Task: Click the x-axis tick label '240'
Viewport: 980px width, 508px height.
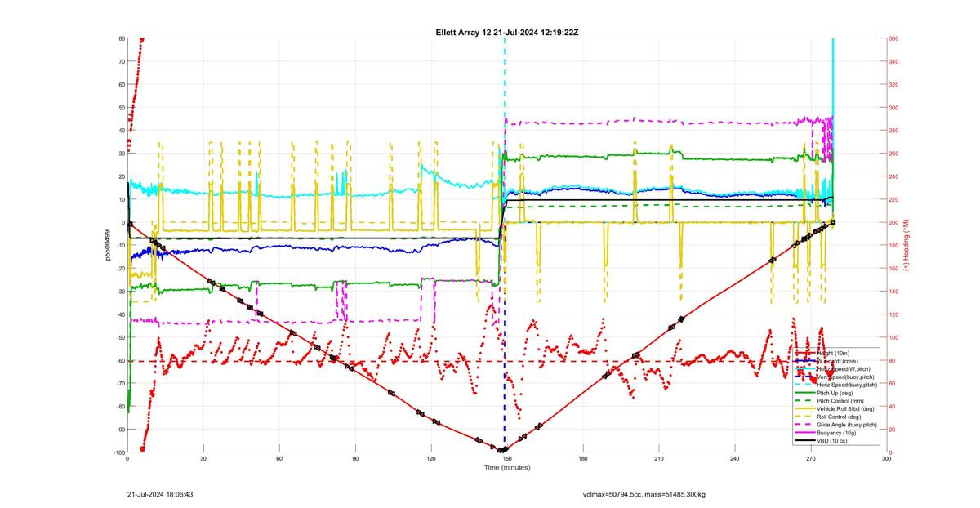Action: 735,460
